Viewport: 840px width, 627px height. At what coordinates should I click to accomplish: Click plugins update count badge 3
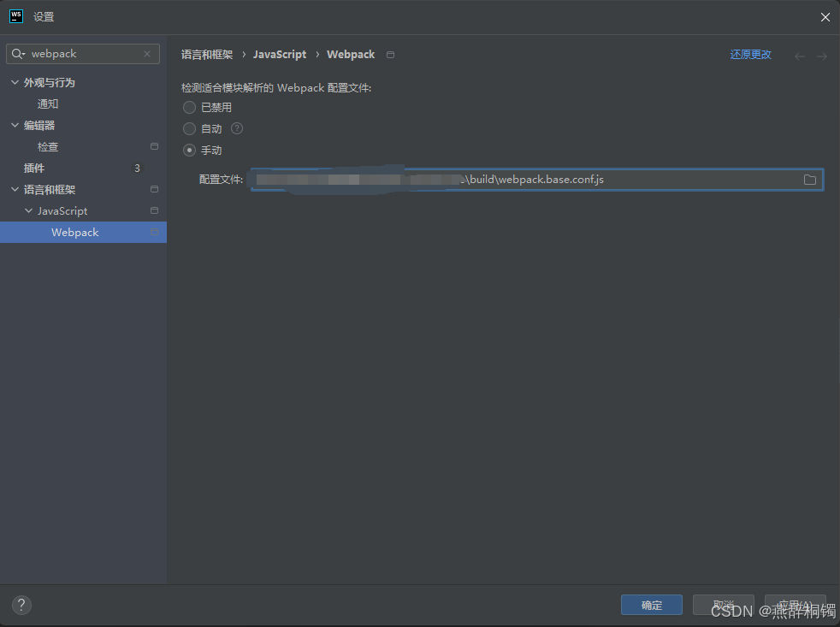(x=137, y=169)
